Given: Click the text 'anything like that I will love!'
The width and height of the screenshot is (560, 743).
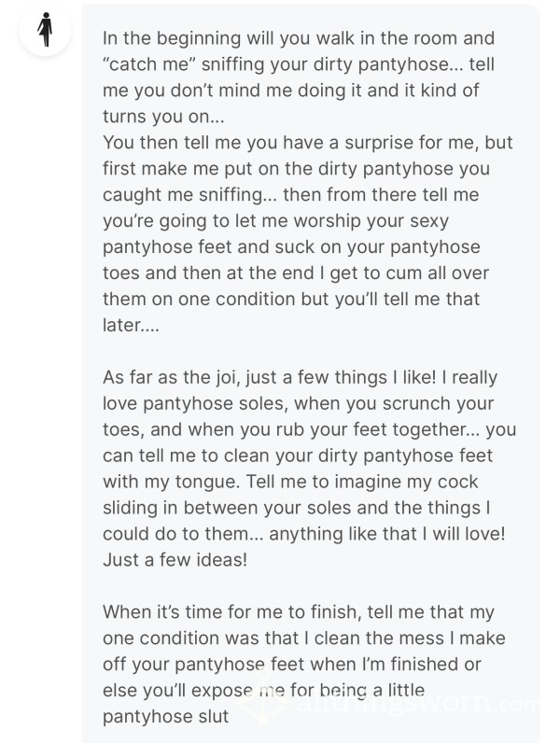Looking at the screenshot, I should [x=387, y=534].
